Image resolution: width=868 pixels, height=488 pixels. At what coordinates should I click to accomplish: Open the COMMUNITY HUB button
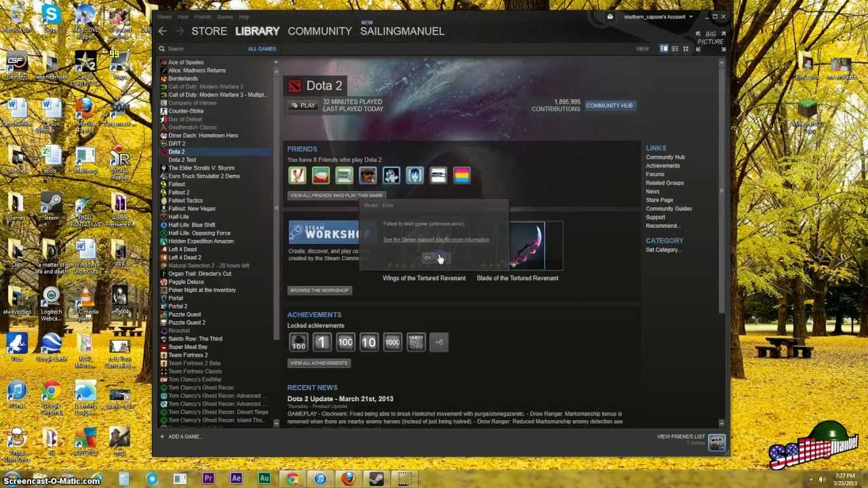coord(609,106)
